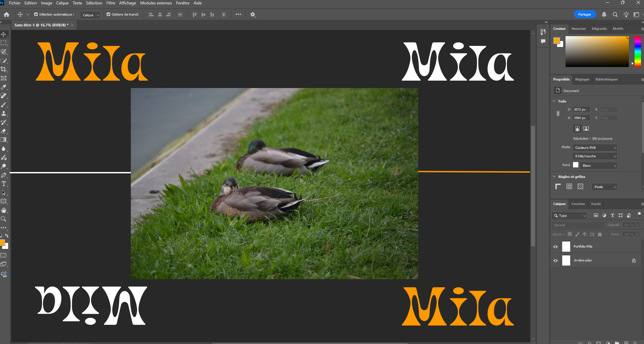Select the Eyedropper tool
This screenshot has width=644, height=344.
point(4,87)
